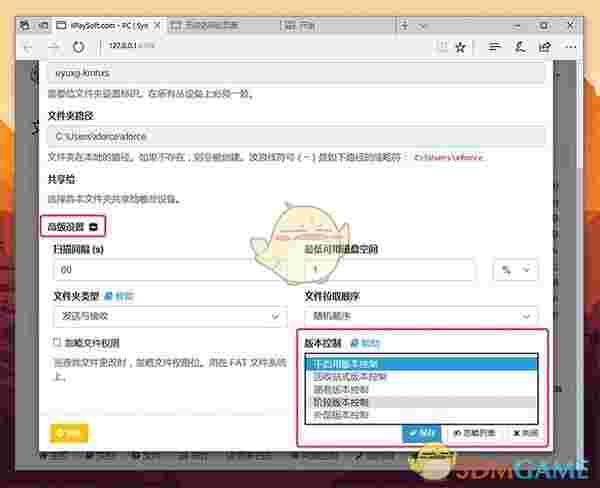Switch to the third browser tab

[x=337, y=26]
